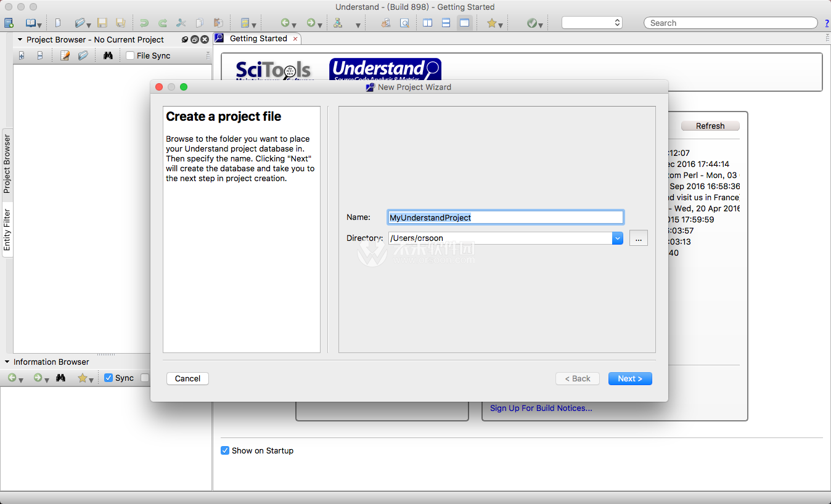
Task: Click the binoculars icon in Information Browser
Action: 60,378
